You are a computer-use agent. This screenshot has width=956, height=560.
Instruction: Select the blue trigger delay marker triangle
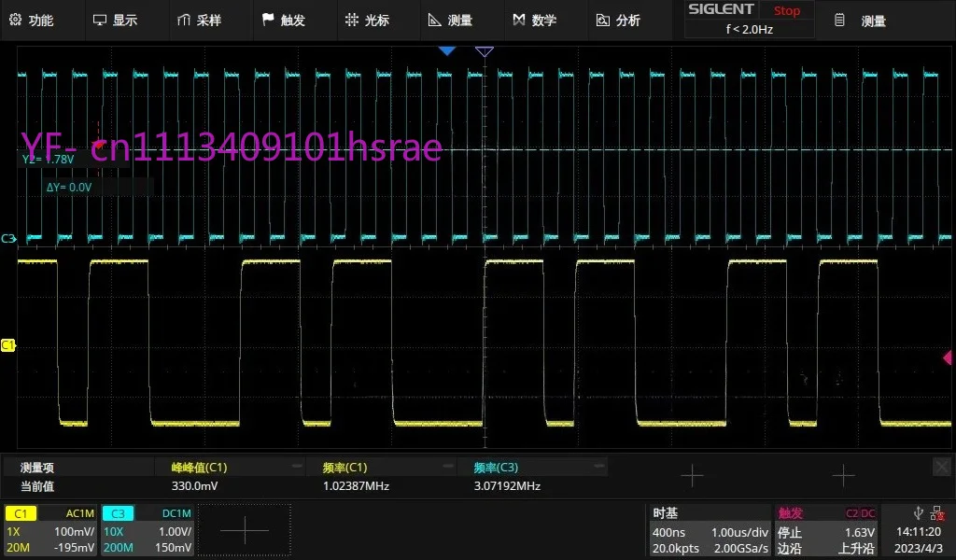(447, 51)
